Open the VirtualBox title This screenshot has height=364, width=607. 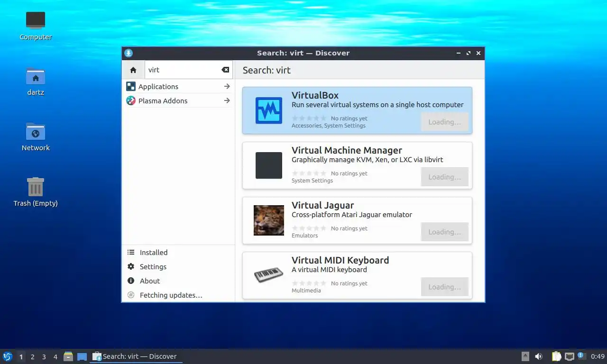(315, 95)
